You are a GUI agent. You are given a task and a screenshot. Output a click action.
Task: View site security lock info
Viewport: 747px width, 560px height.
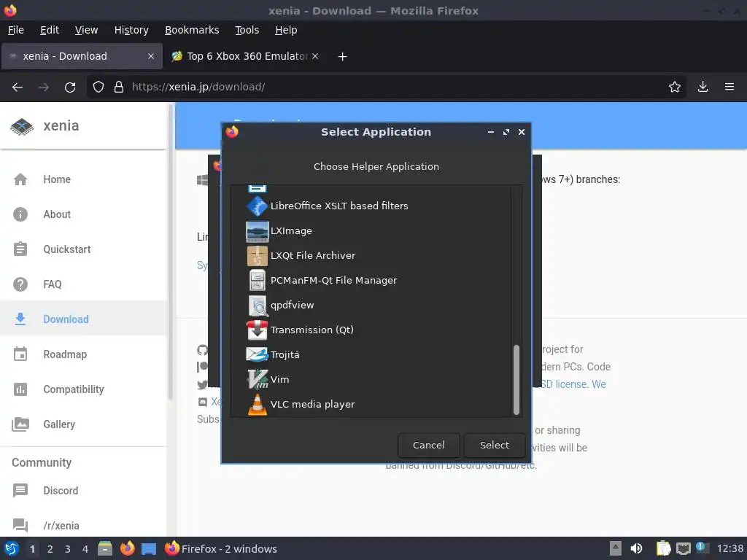point(119,87)
